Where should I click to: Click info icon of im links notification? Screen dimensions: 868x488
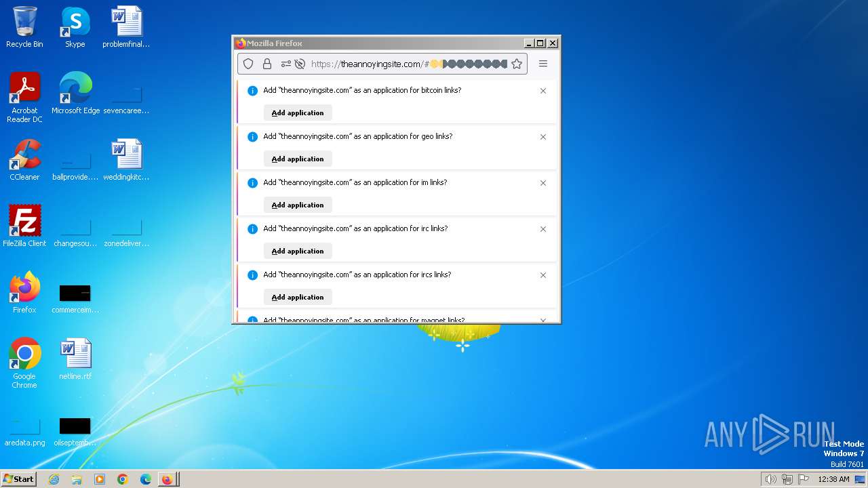coord(253,183)
